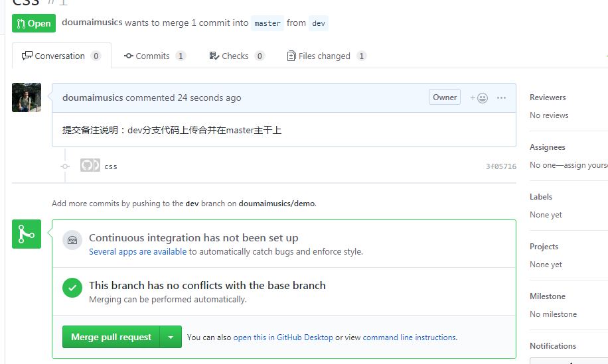The width and height of the screenshot is (608, 364).
Task: Click doumaimusics/demo repository name text
Action: 277,204
